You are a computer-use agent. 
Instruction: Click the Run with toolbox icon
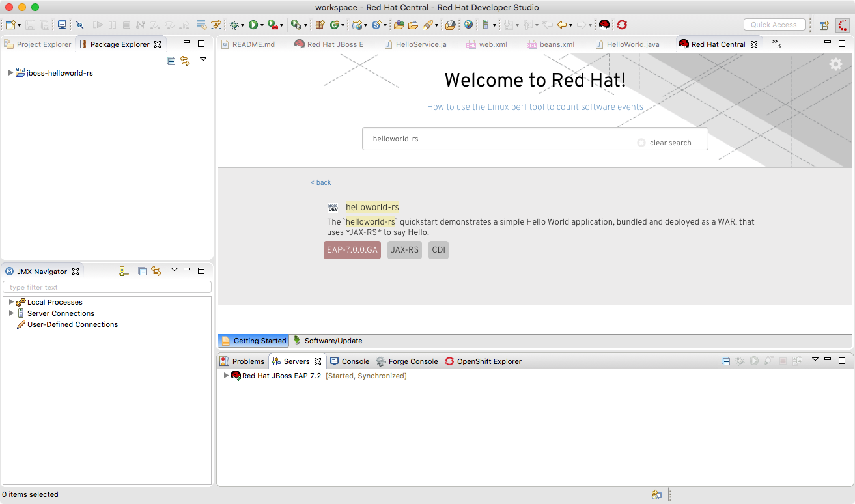coord(272,25)
